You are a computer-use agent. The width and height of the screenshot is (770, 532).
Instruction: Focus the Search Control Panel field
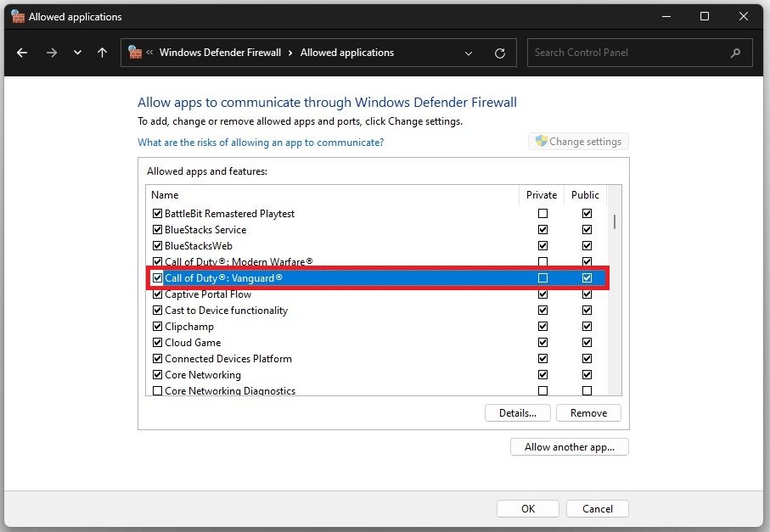[628, 53]
